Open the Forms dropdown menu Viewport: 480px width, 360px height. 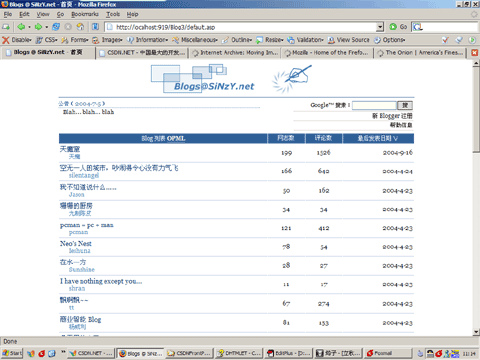(x=75, y=40)
